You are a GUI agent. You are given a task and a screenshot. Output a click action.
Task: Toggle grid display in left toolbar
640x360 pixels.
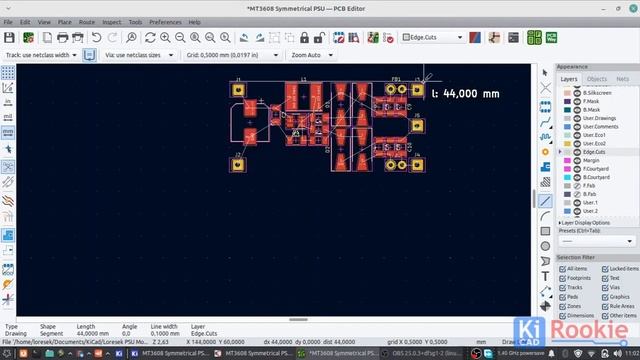click(8, 73)
